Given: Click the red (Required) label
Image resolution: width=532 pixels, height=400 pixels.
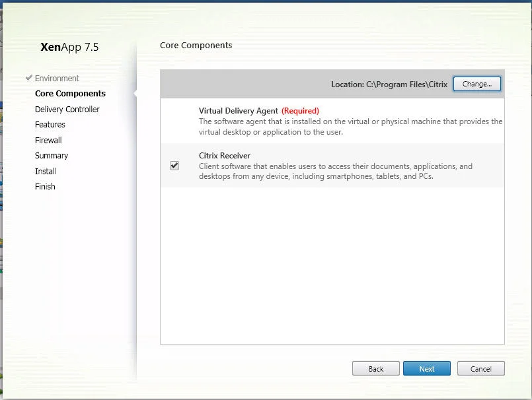Looking at the screenshot, I should [x=300, y=111].
